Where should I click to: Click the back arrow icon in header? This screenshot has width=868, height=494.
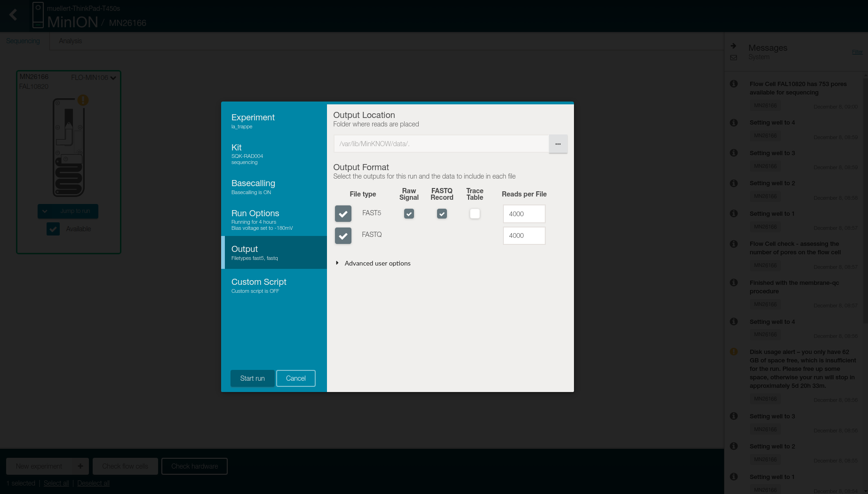click(x=13, y=15)
